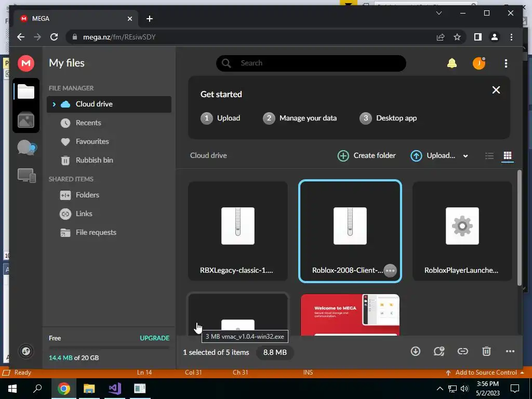Click the Cloud drive breadcrumb label

[208, 155]
